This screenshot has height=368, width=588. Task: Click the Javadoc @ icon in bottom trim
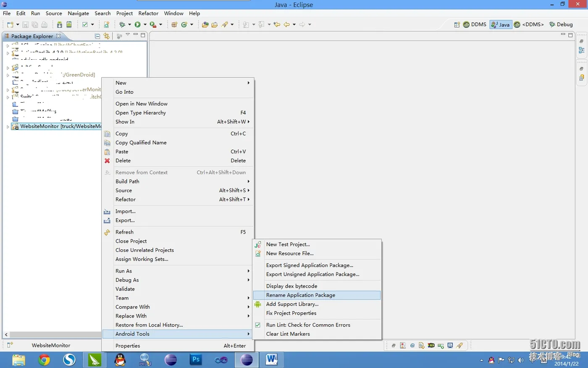(x=412, y=346)
